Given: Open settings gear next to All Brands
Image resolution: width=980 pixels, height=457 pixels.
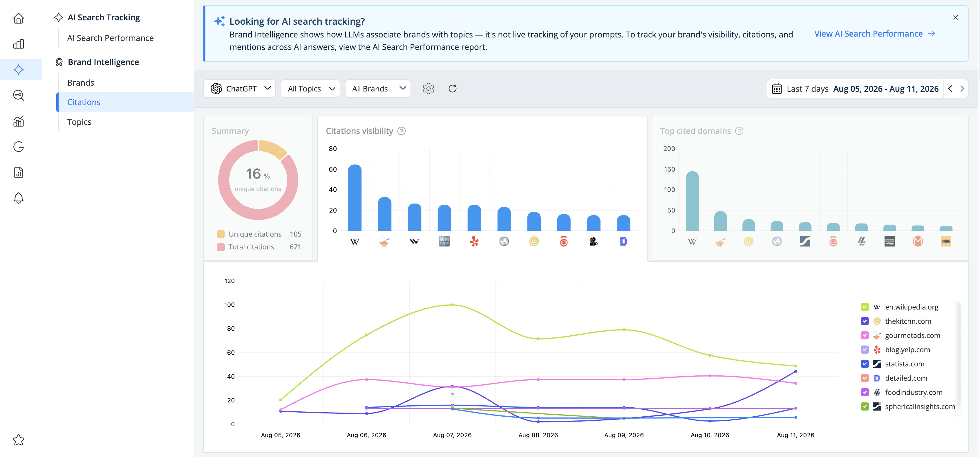Looking at the screenshot, I should (x=428, y=88).
